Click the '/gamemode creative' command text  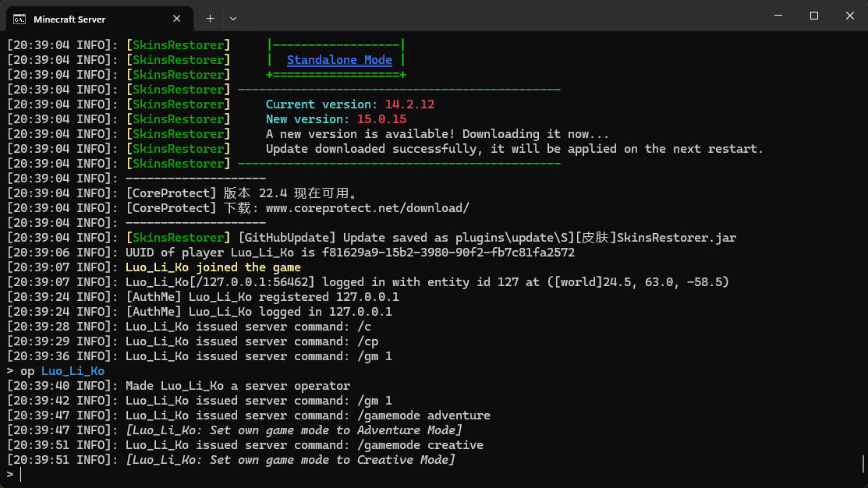coord(420,445)
